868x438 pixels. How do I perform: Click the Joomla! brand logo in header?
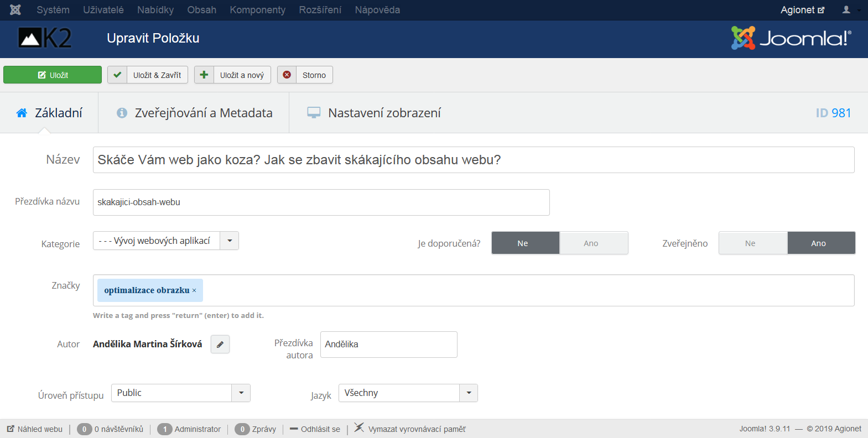[x=791, y=38]
